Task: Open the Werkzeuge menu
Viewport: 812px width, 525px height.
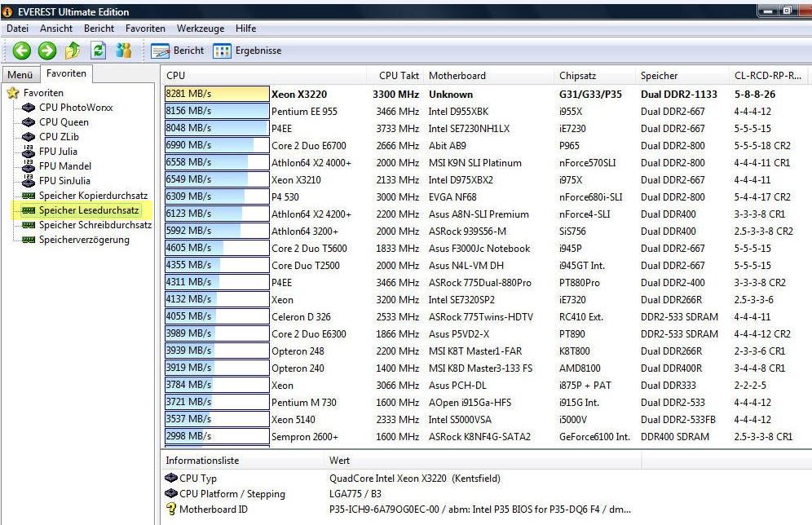Action: tap(201, 29)
